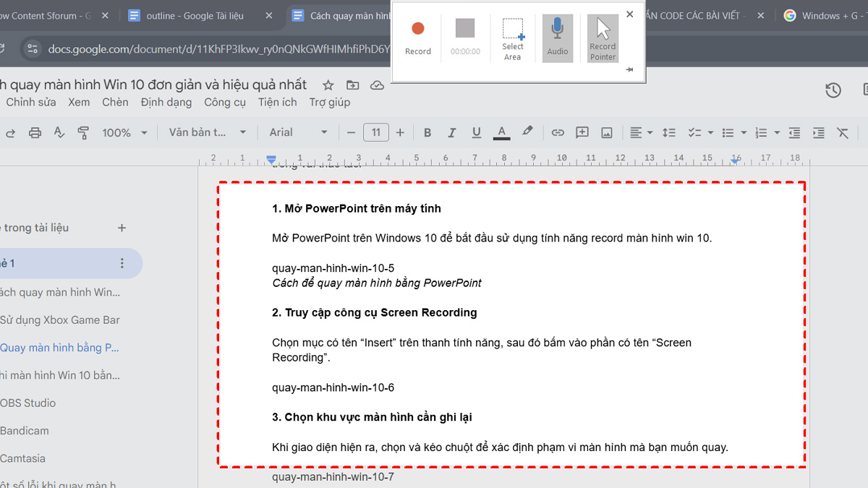Click the bulleted list icon
Screen dimensions: 868x488
click(x=728, y=132)
